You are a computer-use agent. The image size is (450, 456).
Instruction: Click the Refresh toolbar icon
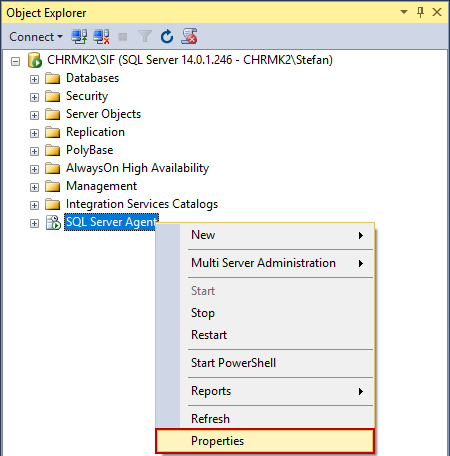coord(167,37)
